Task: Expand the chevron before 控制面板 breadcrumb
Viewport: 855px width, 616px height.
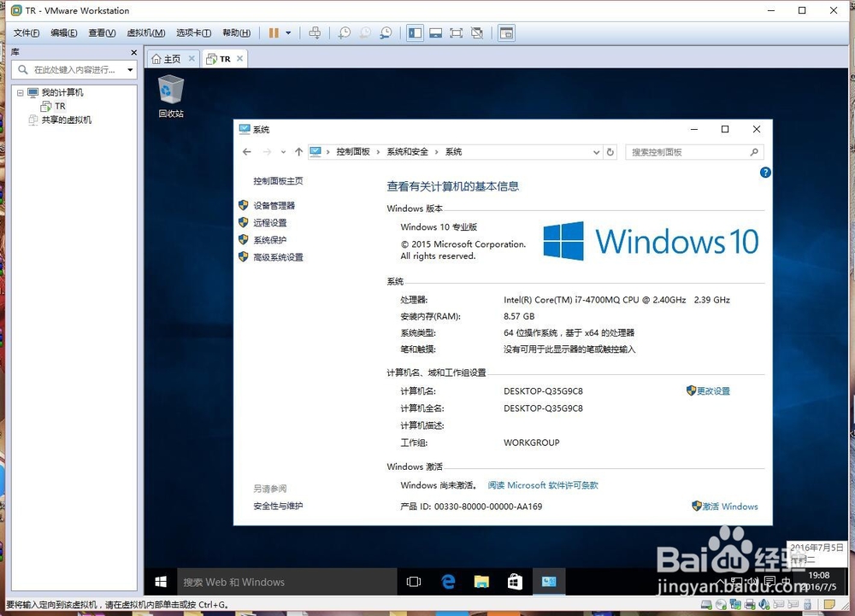Action: pos(328,152)
